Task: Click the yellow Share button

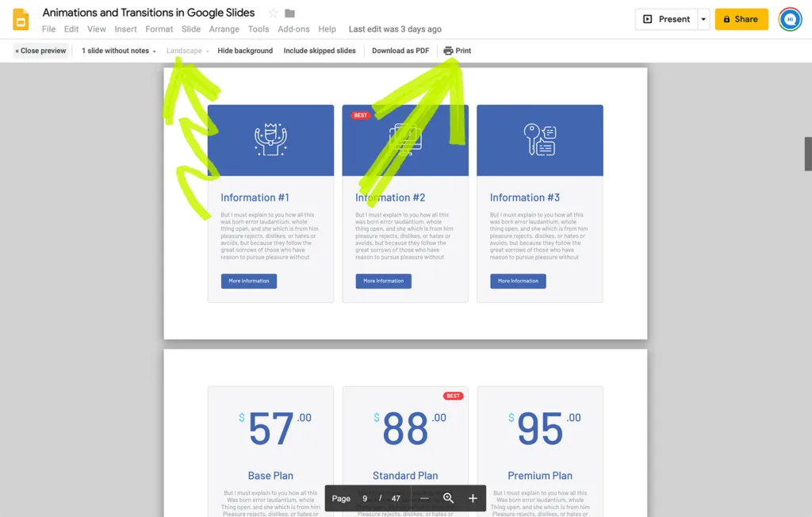Action: [741, 19]
